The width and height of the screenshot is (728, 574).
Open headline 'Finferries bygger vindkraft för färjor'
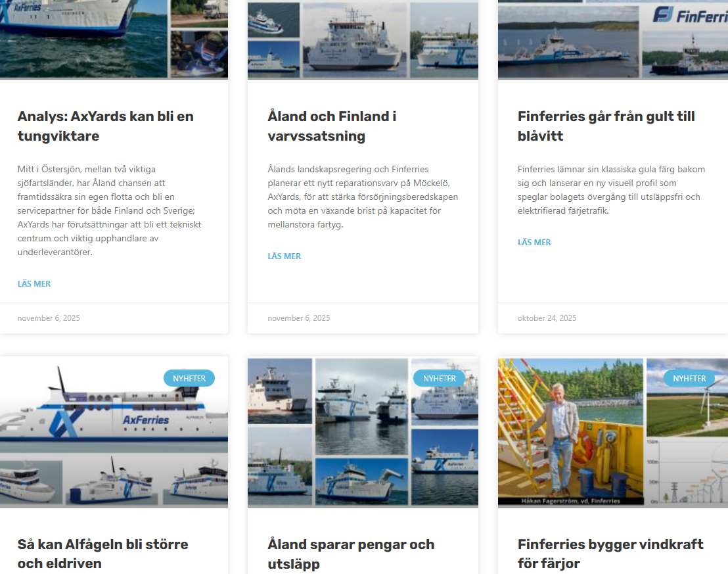(x=610, y=554)
